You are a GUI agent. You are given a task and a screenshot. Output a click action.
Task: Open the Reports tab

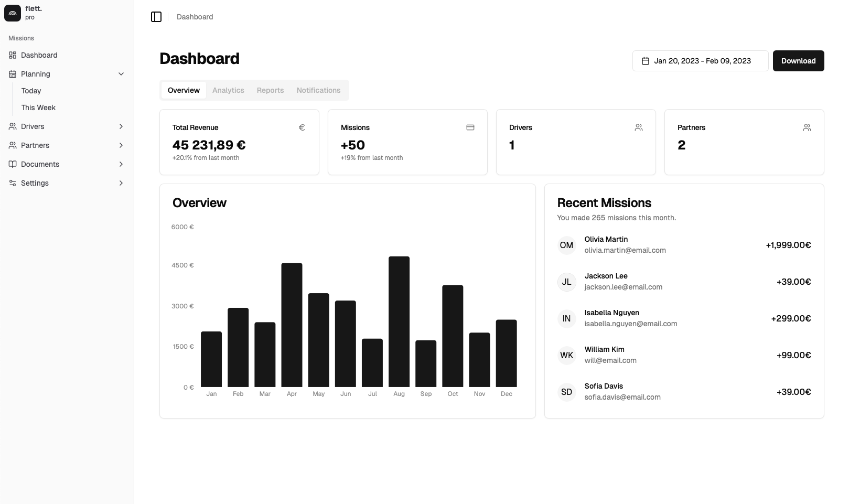click(270, 90)
